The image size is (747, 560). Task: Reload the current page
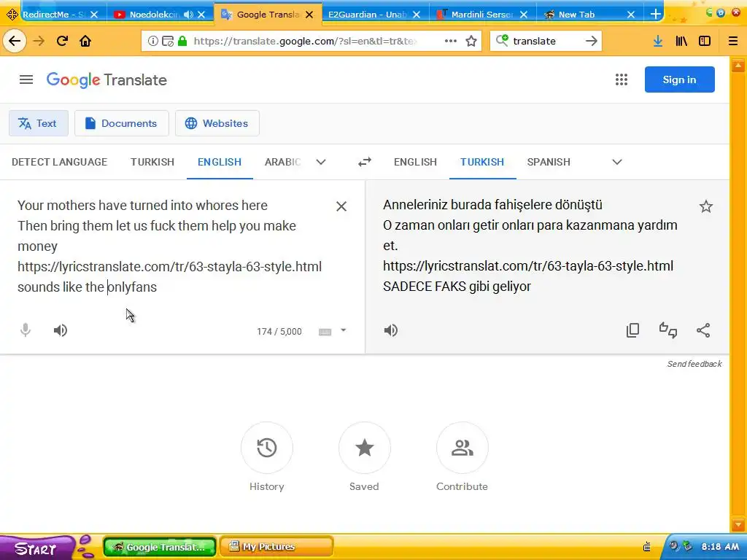coord(62,41)
